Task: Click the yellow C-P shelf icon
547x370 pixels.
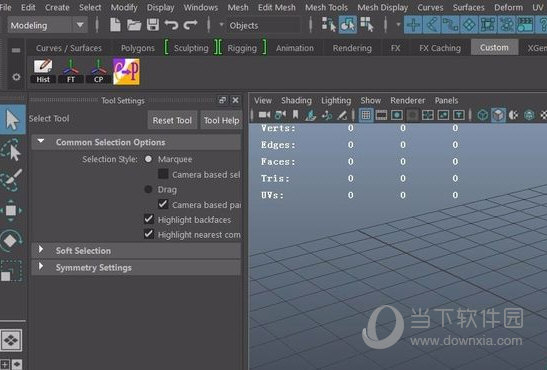Action: coord(126,71)
